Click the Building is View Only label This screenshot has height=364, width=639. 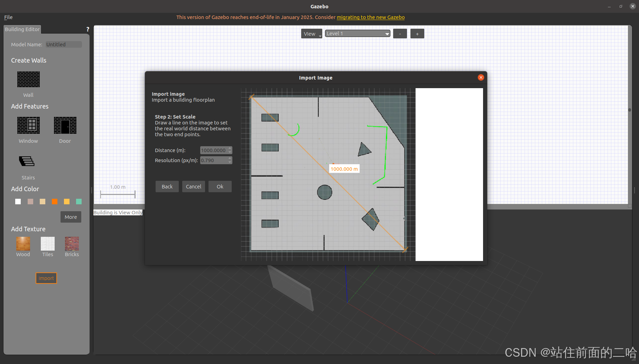click(118, 213)
